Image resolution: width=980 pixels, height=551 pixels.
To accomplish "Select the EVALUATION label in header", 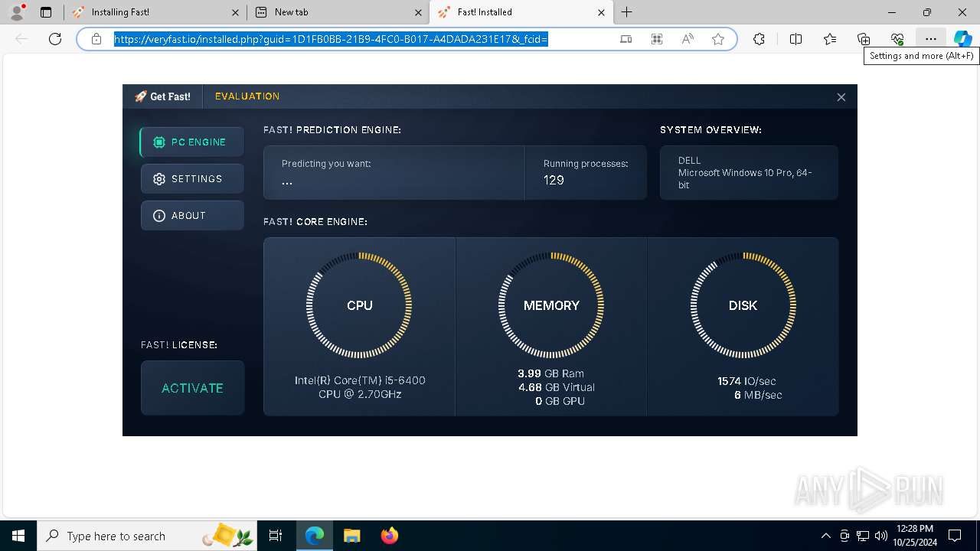I will 247,96.
